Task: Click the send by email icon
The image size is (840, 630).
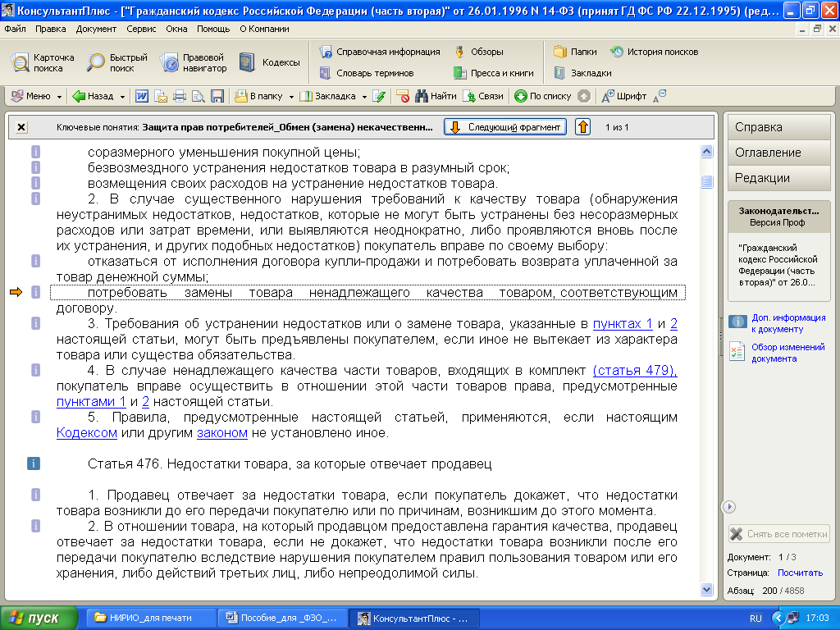Action: tap(161, 96)
